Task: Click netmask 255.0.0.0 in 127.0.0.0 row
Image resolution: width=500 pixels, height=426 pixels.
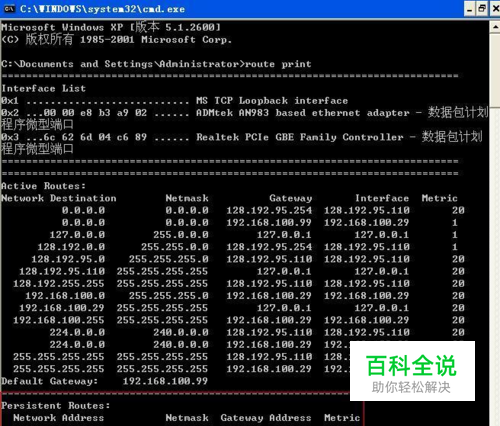Action: (x=181, y=235)
